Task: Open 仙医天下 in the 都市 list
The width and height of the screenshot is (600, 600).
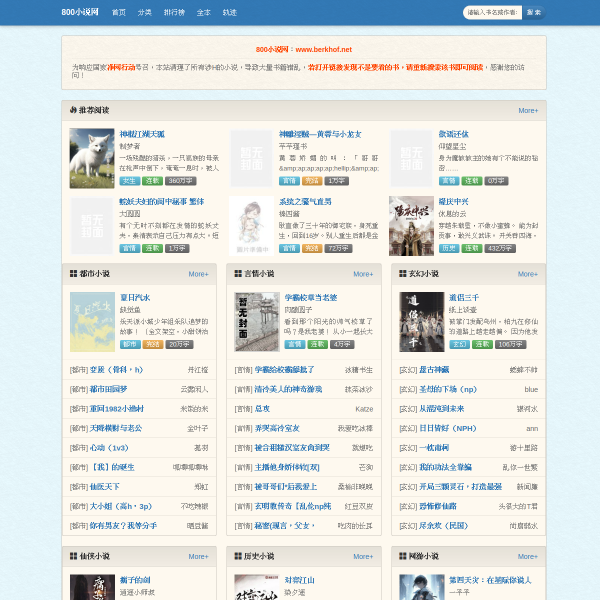Action: pyautogui.click(x=104, y=487)
